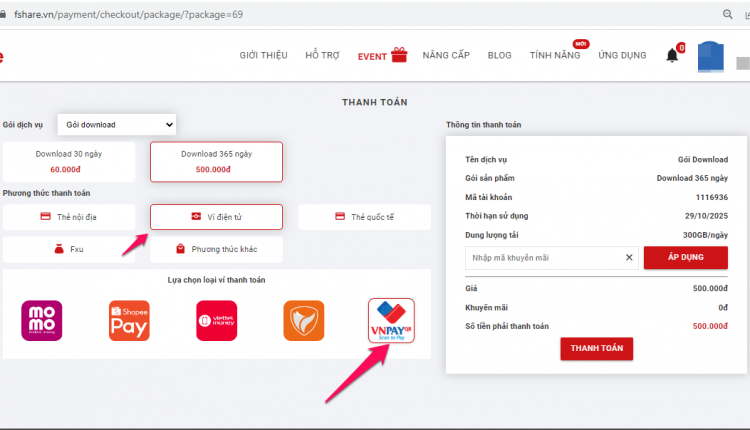Open the BLOG menu item
The height and width of the screenshot is (430, 750).
[x=499, y=55]
